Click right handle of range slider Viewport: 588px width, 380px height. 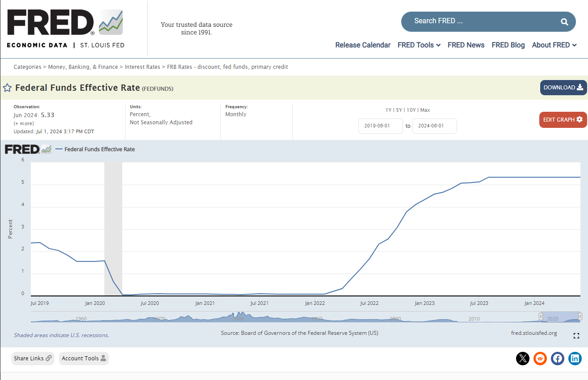(x=580, y=317)
